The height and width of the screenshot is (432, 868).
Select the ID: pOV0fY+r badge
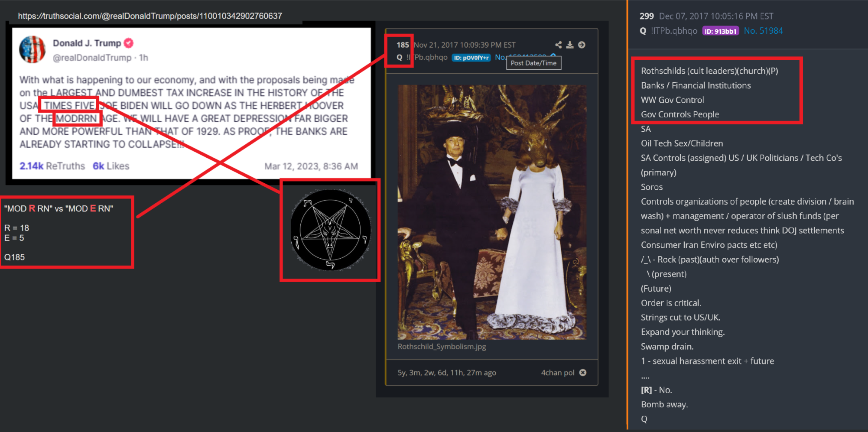(471, 58)
